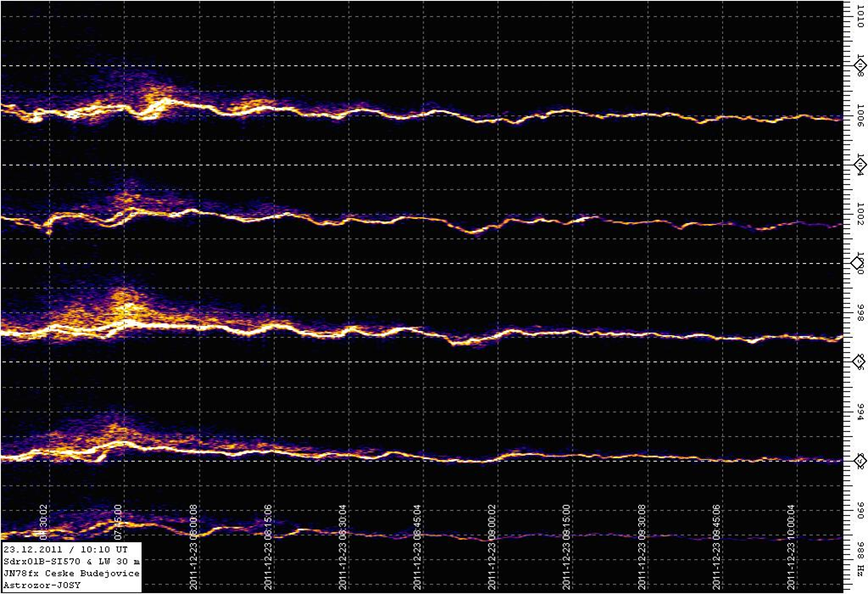Viewport: 868px width, 594px height.
Task: Select the diamond marker near 996 Hz
Action: [859, 361]
